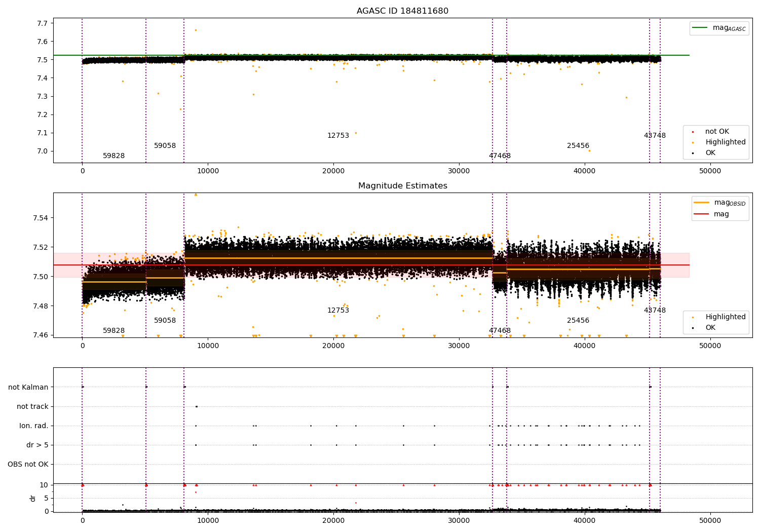The height and width of the screenshot is (532, 760).
Task: Click obsid label 59058 in the top plot
Action: (x=165, y=146)
